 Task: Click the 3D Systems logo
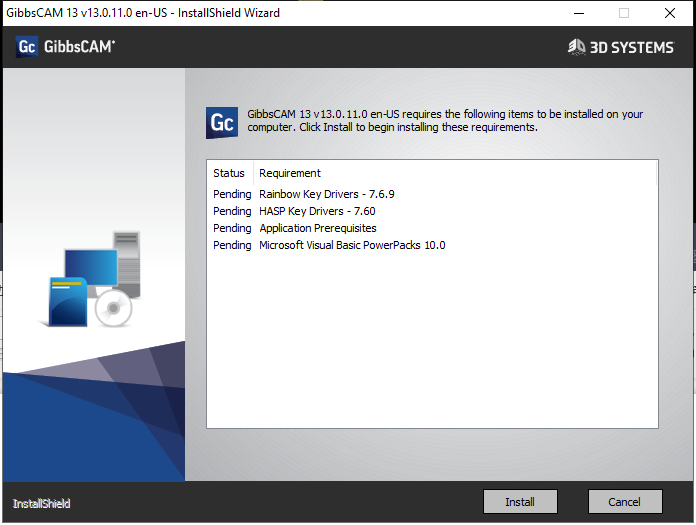point(621,47)
